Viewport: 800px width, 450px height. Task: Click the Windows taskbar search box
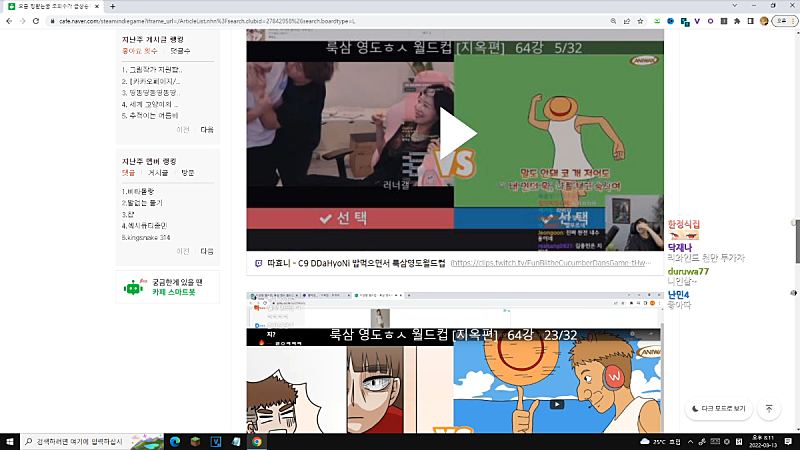[92, 441]
